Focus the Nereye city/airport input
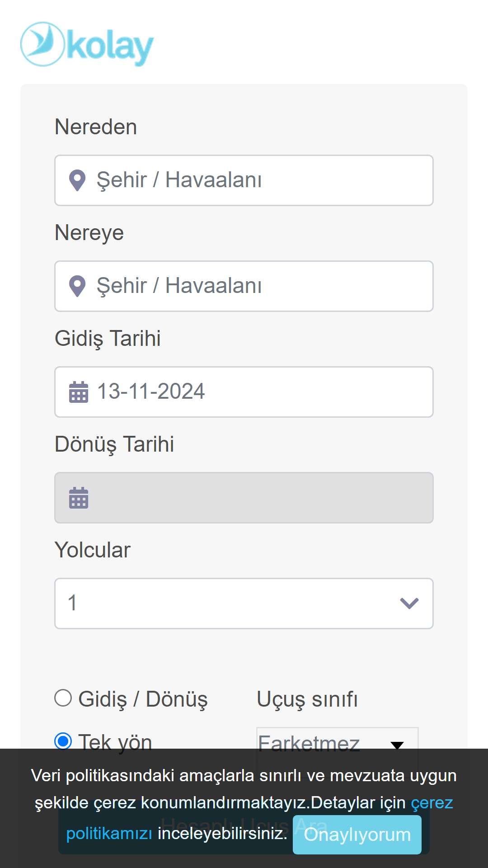Screen dimensions: 488x868 click(x=244, y=286)
